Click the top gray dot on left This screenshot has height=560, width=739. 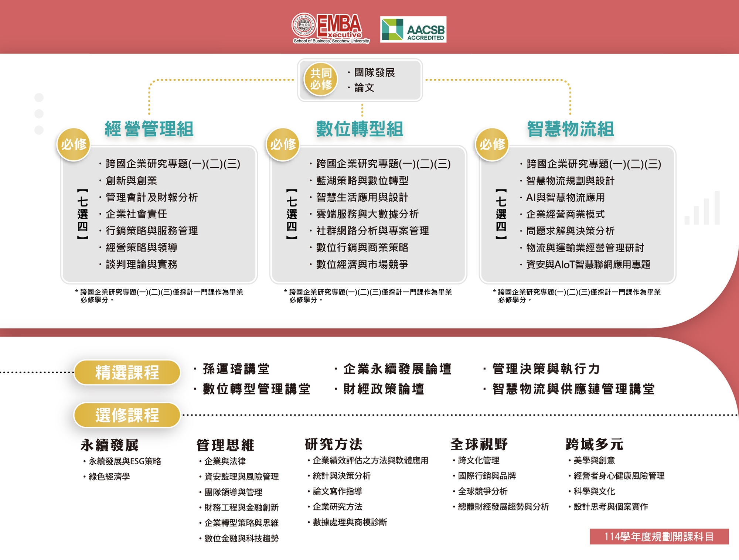[x=39, y=98]
